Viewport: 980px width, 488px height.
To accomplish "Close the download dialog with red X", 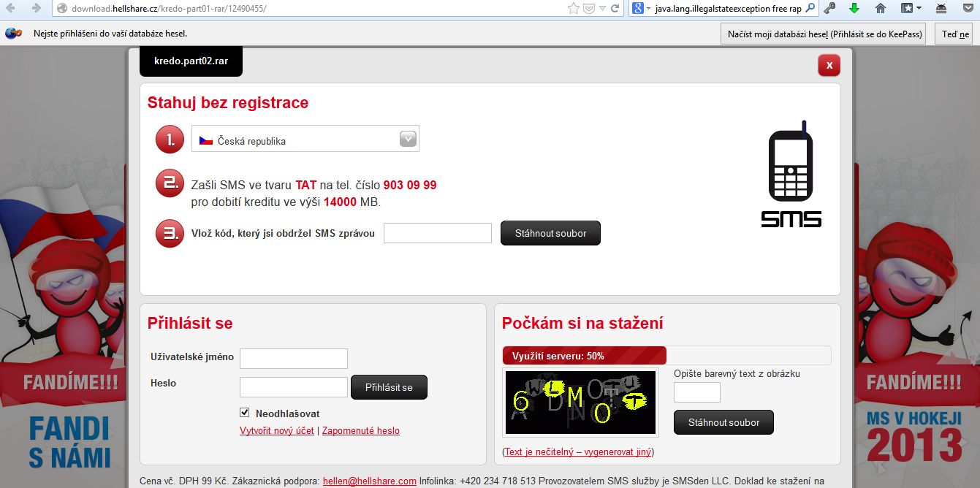I will pos(829,65).
